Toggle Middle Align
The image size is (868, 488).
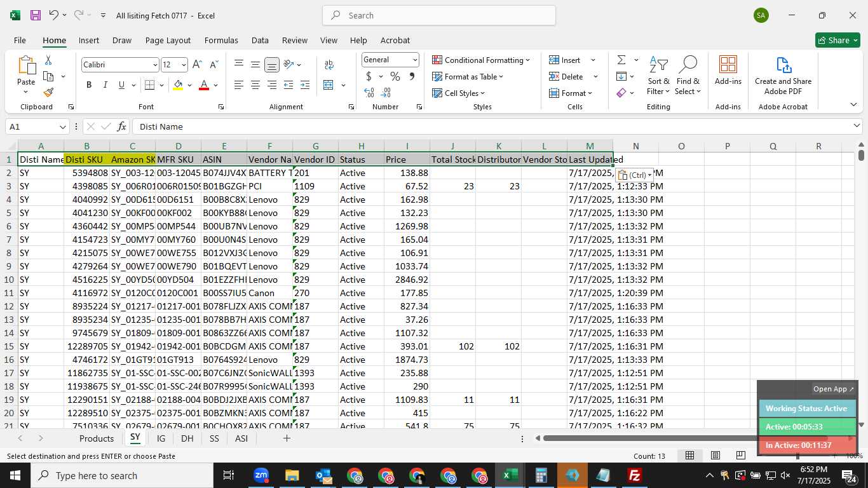pos(255,65)
